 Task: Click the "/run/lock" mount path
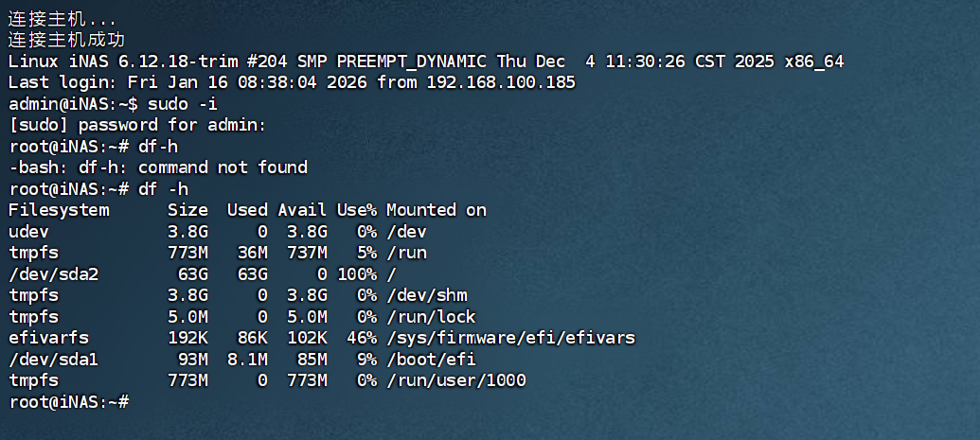431,317
